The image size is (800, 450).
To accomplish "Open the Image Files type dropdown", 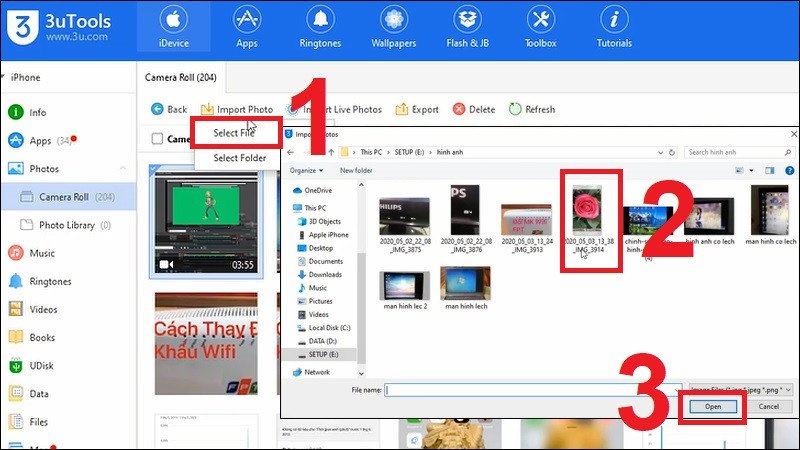I will (x=740, y=390).
